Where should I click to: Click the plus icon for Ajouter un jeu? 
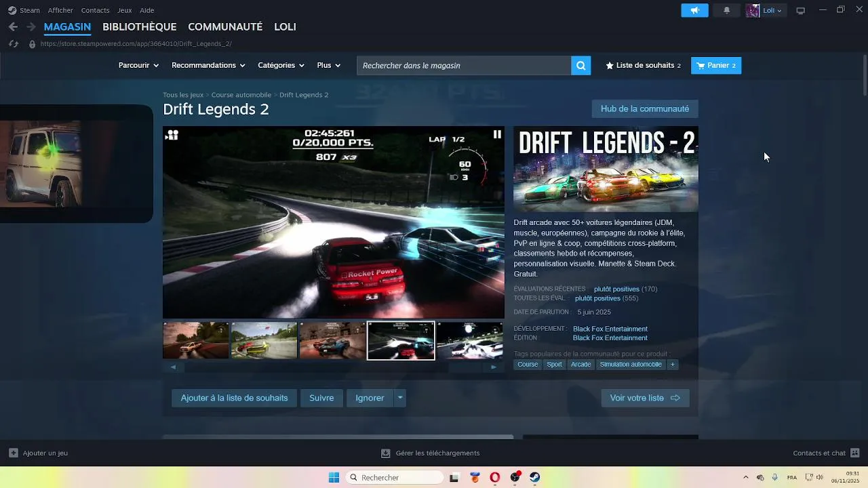[x=14, y=453]
